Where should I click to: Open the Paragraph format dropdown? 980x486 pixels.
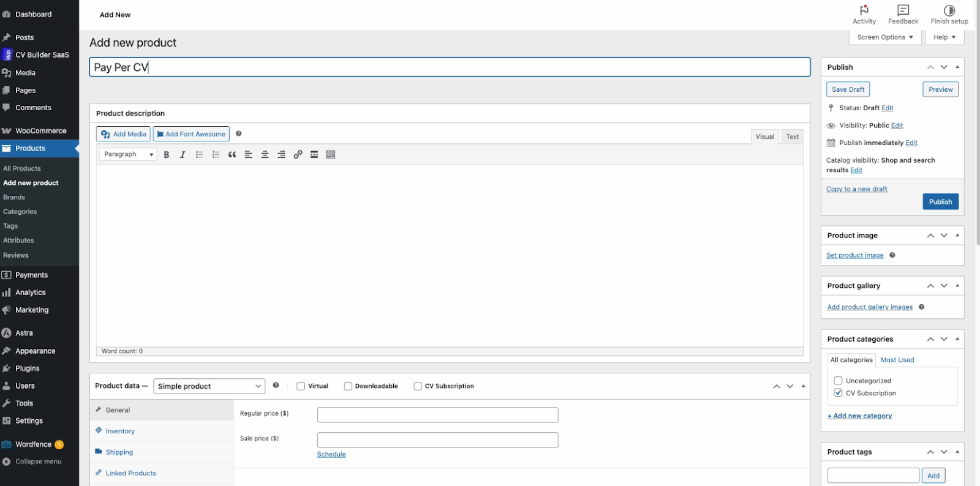[x=128, y=154]
